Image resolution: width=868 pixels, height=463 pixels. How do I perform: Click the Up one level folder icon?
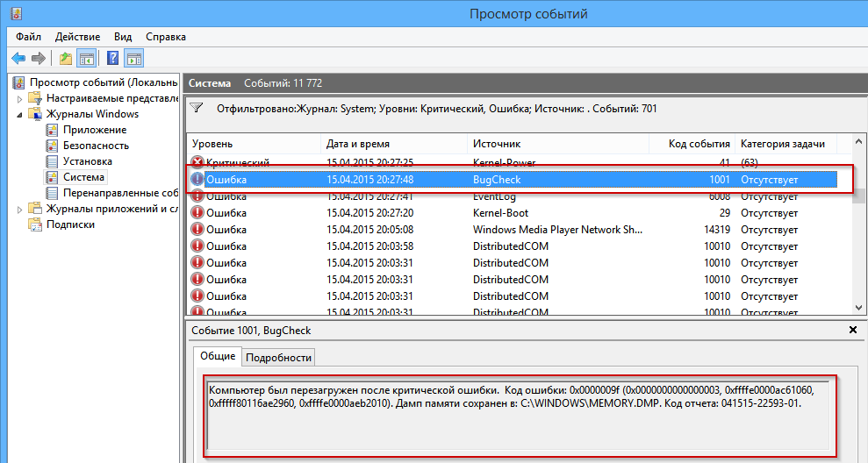pyautogui.click(x=66, y=59)
